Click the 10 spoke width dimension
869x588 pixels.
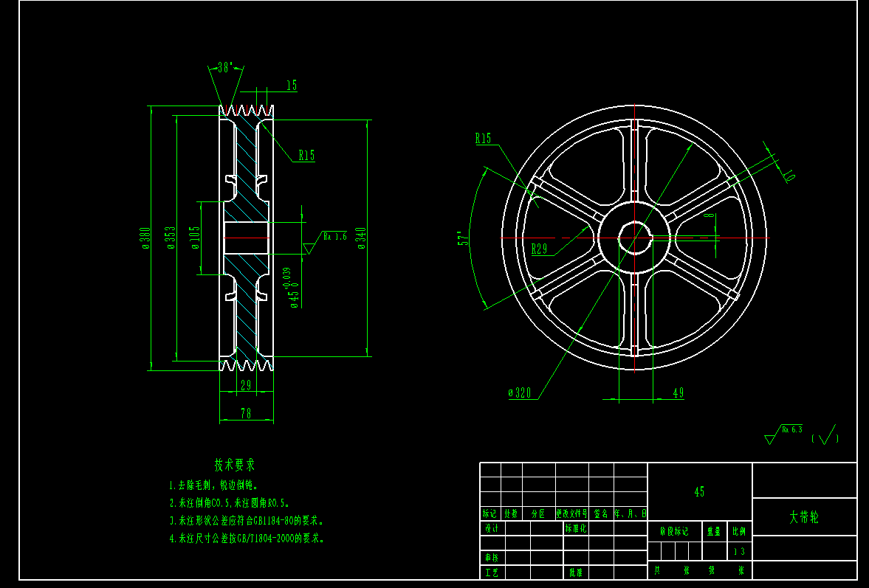point(789,176)
